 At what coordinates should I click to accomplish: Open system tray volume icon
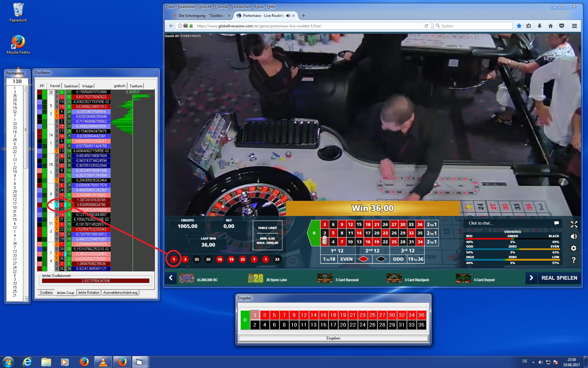(541, 362)
